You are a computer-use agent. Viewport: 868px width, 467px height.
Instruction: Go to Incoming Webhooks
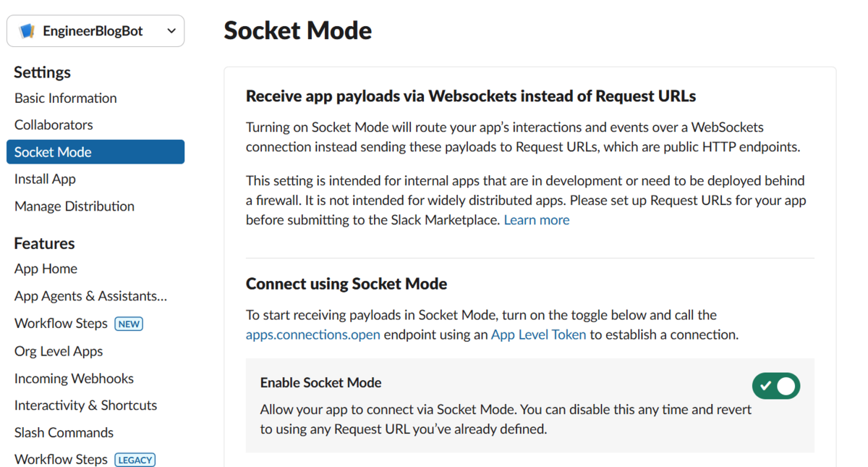[x=74, y=379]
